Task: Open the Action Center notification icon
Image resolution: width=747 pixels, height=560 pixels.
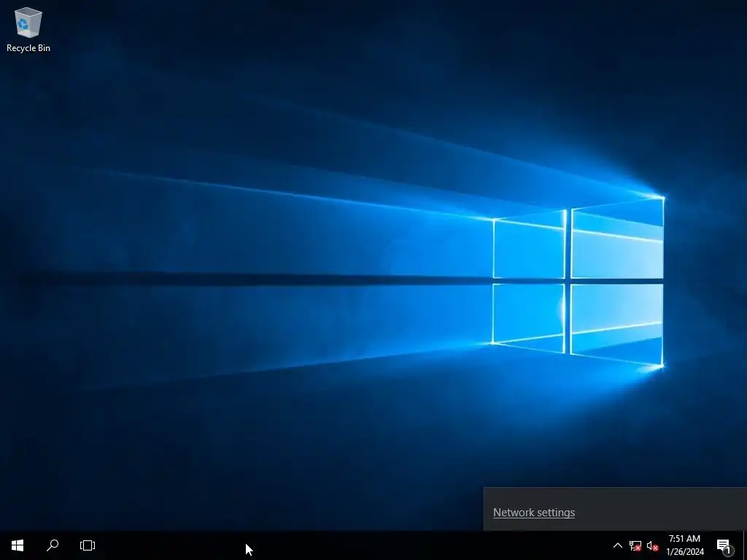Action: [x=724, y=545]
